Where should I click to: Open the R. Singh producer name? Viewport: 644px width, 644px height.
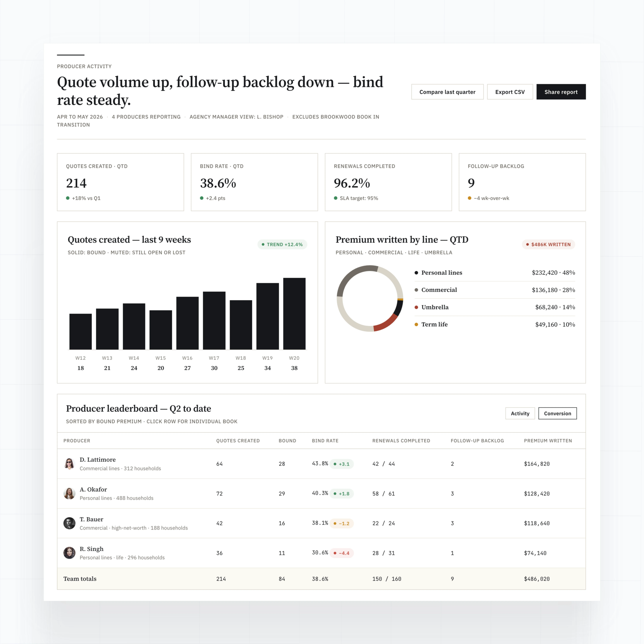click(x=92, y=549)
